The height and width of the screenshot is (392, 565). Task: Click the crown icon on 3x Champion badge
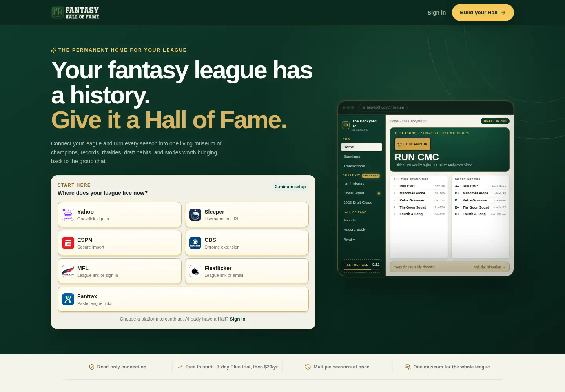coord(400,144)
